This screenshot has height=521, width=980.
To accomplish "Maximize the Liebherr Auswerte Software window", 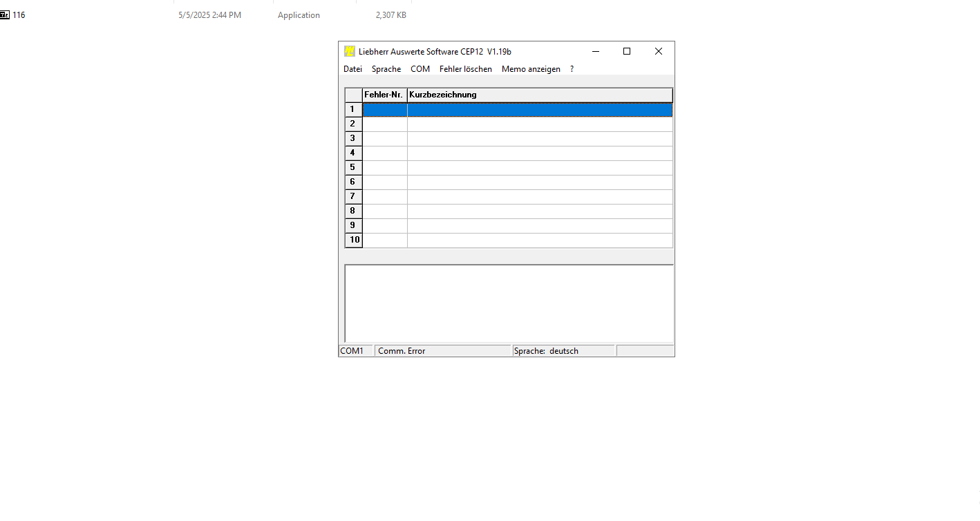I will tap(627, 51).
